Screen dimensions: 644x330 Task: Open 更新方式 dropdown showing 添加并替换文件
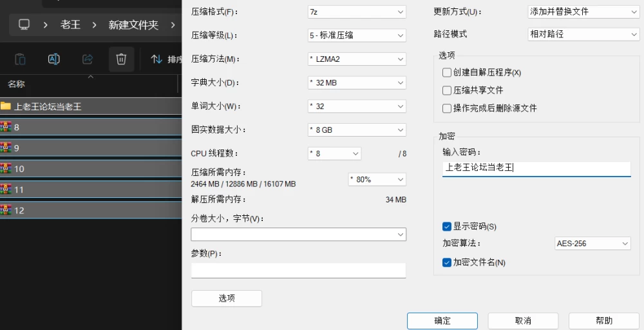click(x=583, y=12)
